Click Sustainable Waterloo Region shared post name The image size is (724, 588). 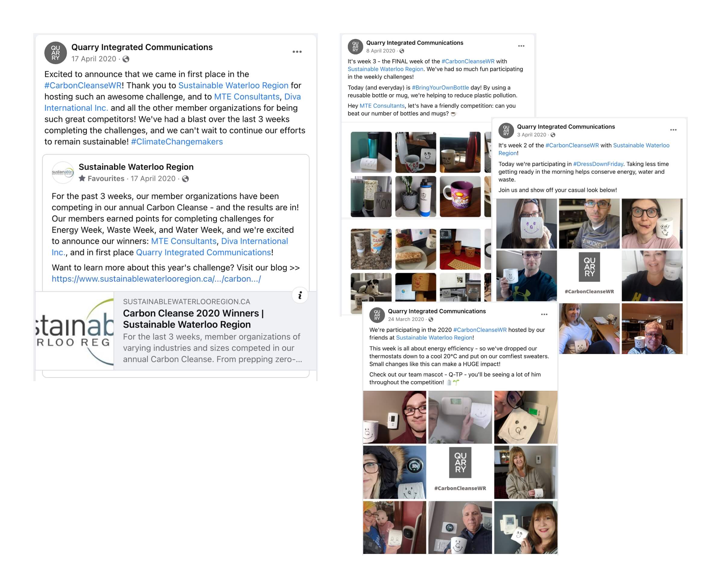pos(136,167)
